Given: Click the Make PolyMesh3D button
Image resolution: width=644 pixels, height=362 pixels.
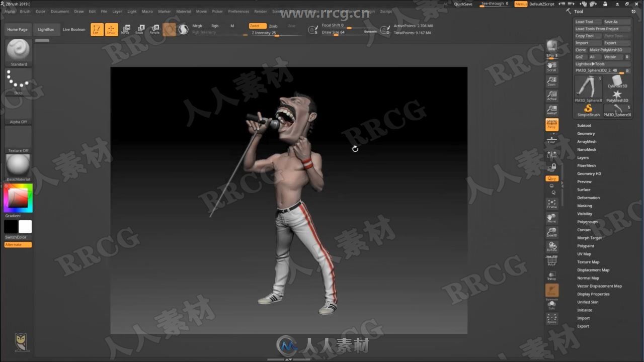Looking at the screenshot, I should click(x=609, y=50).
